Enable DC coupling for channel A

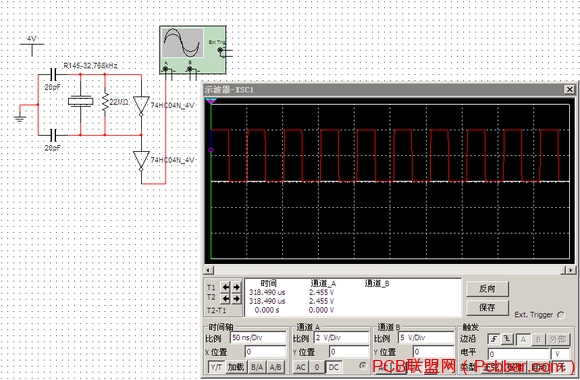coord(333,367)
